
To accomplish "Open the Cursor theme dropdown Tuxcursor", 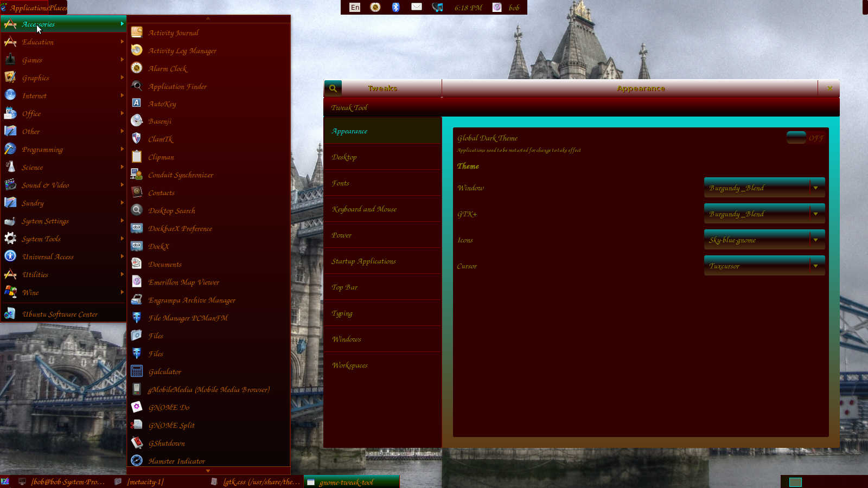I will click(764, 266).
